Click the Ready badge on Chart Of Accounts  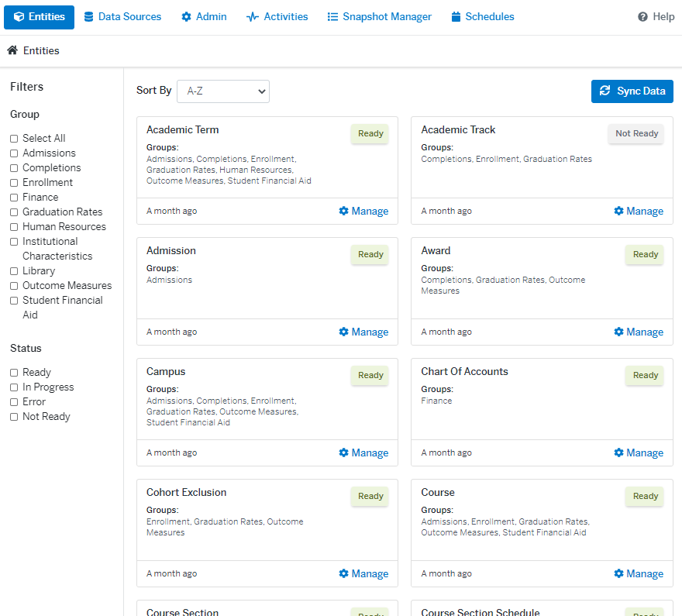coord(645,375)
